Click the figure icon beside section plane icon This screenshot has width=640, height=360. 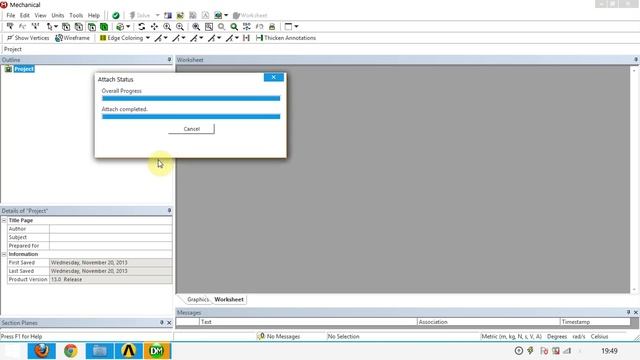180,16
